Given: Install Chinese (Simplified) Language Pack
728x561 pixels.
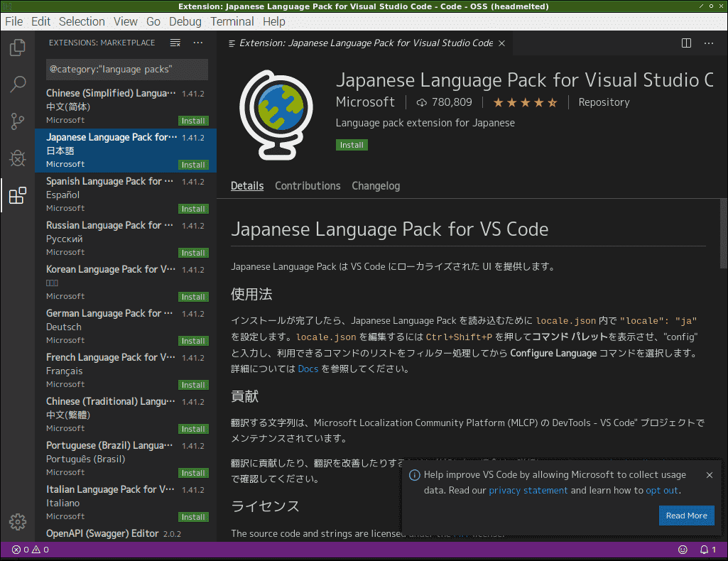Looking at the screenshot, I should (193, 121).
